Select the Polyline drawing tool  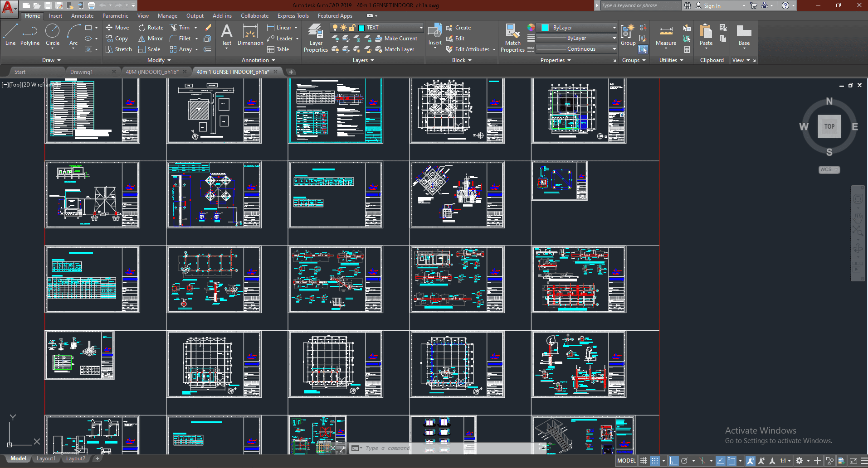29,35
